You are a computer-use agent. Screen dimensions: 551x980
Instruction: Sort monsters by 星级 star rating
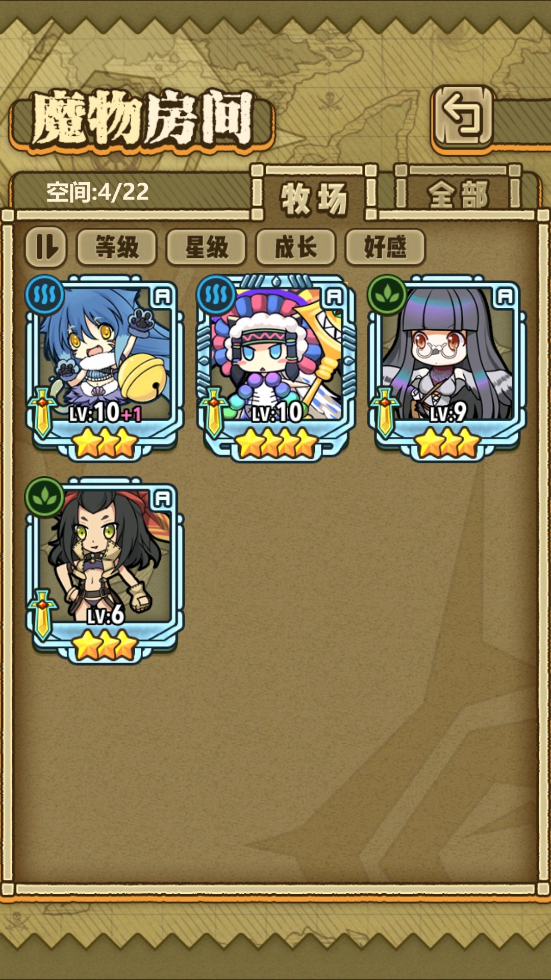(206, 248)
